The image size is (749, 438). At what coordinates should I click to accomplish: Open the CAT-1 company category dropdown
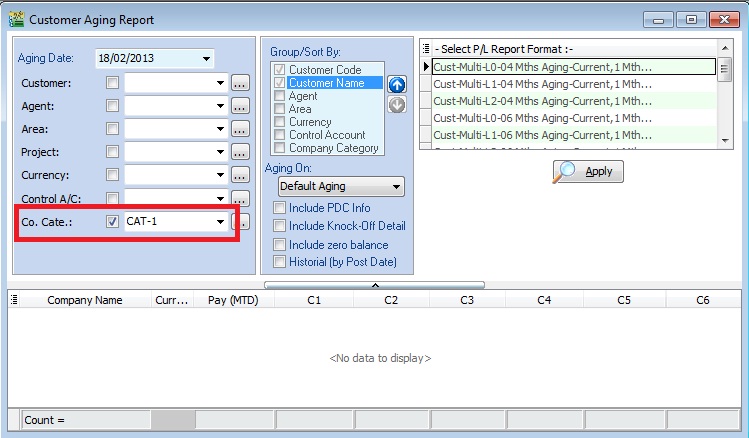(x=220, y=222)
